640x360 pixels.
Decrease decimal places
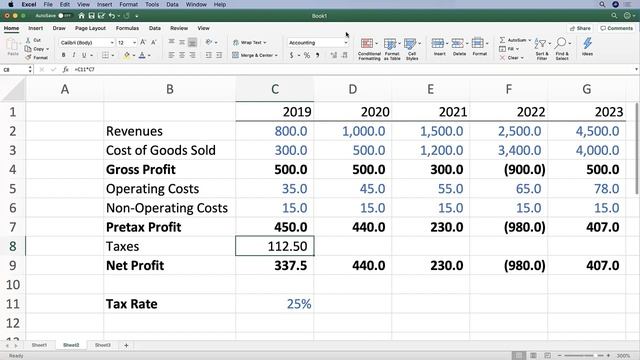pos(344,55)
